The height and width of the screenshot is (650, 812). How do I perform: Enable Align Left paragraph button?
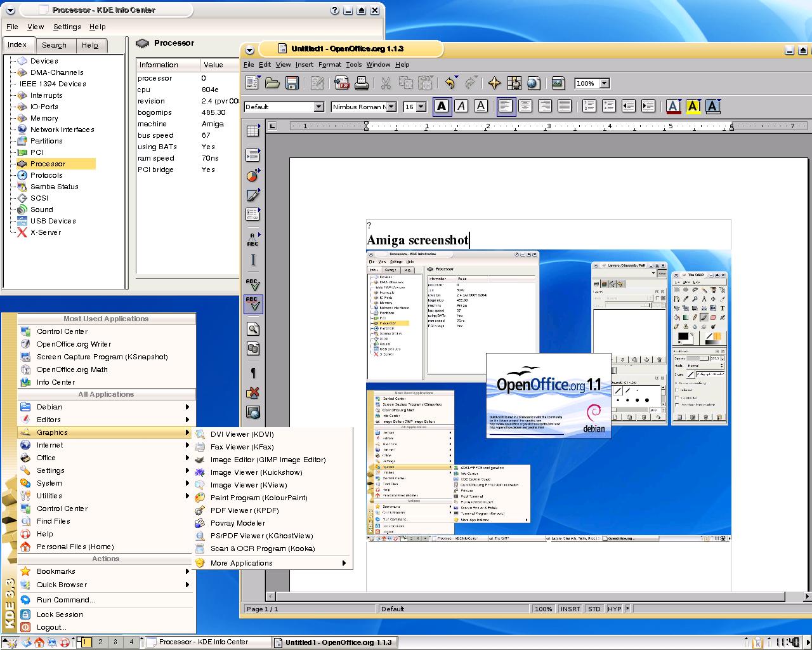coord(506,107)
